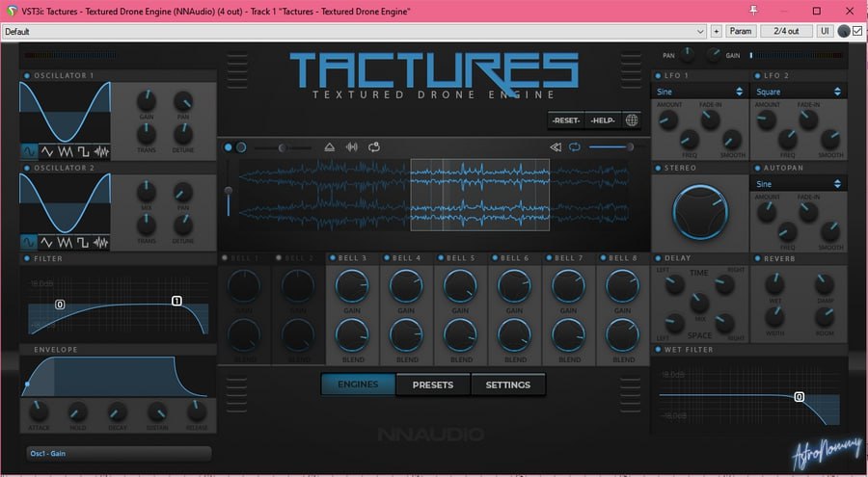Click the Envelope Attack knob
Image resolution: width=868 pixels, height=477 pixels.
tap(39, 411)
